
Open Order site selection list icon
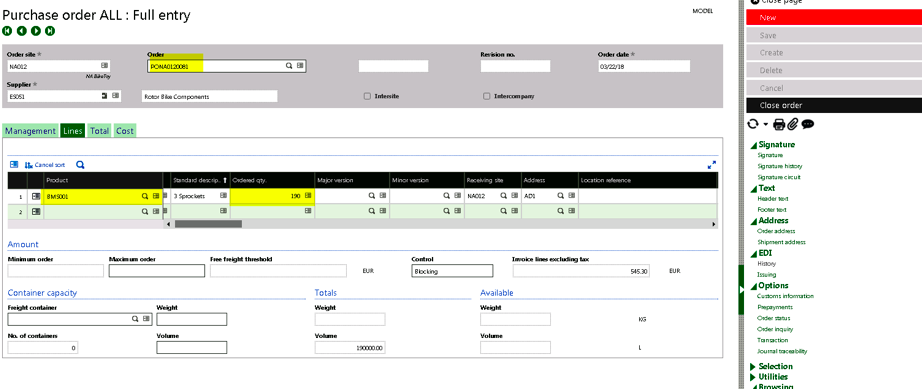104,65
